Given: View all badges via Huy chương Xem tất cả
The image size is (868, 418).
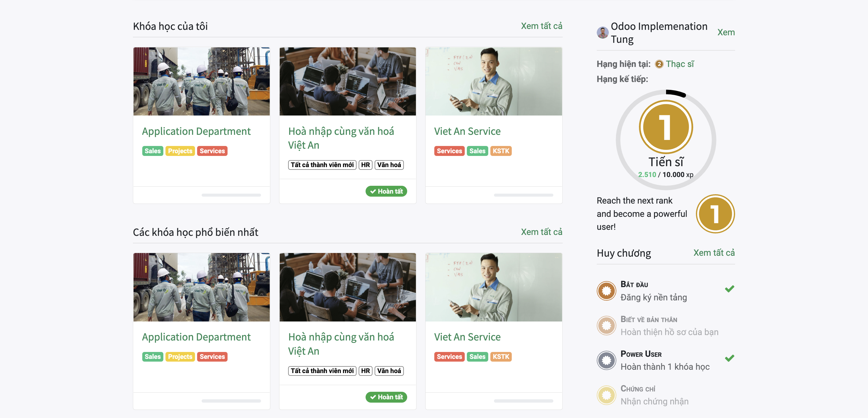Looking at the screenshot, I should pos(714,252).
